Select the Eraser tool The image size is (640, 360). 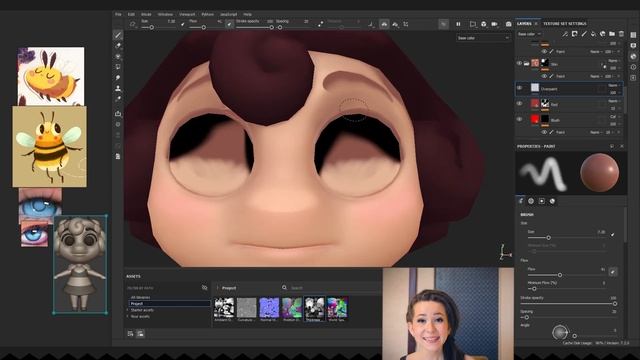tap(118, 46)
